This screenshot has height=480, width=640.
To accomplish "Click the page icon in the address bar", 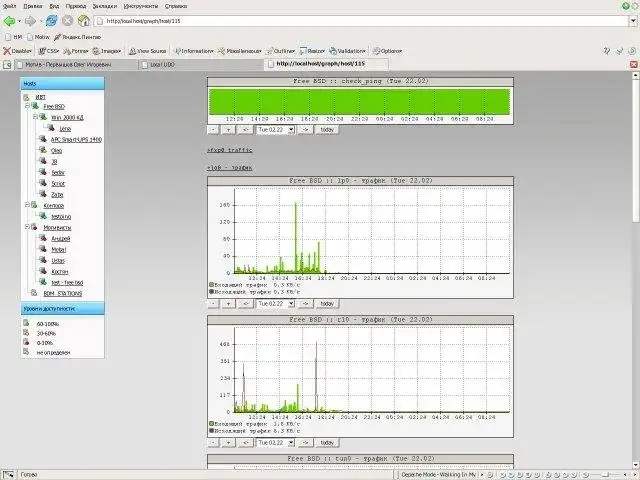I will pyautogui.click(x=100, y=21).
